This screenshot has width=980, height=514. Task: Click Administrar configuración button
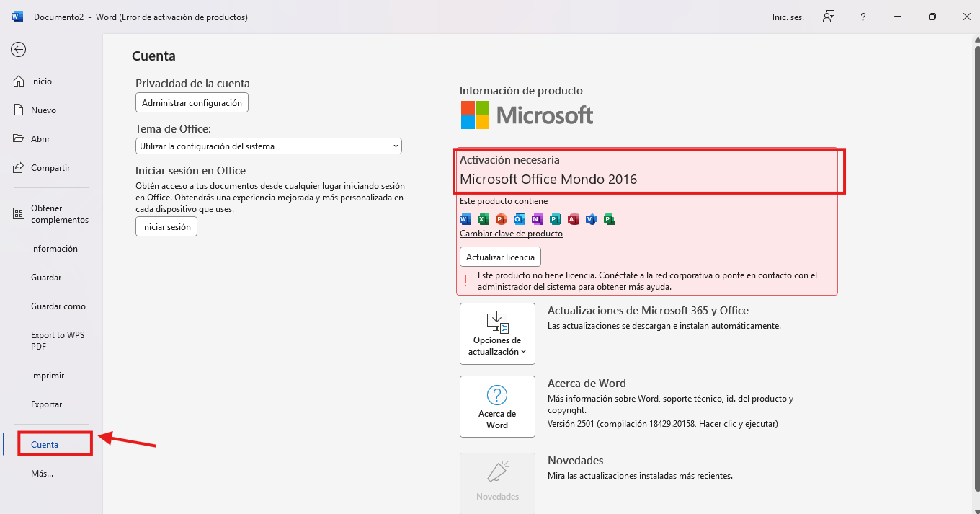tap(192, 103)
